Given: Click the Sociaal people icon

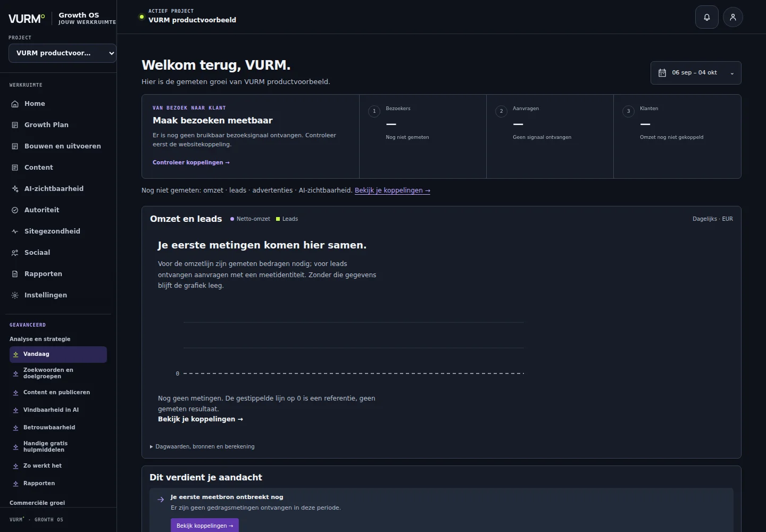Looking at the screenshot, I should [x=15, y=253].
